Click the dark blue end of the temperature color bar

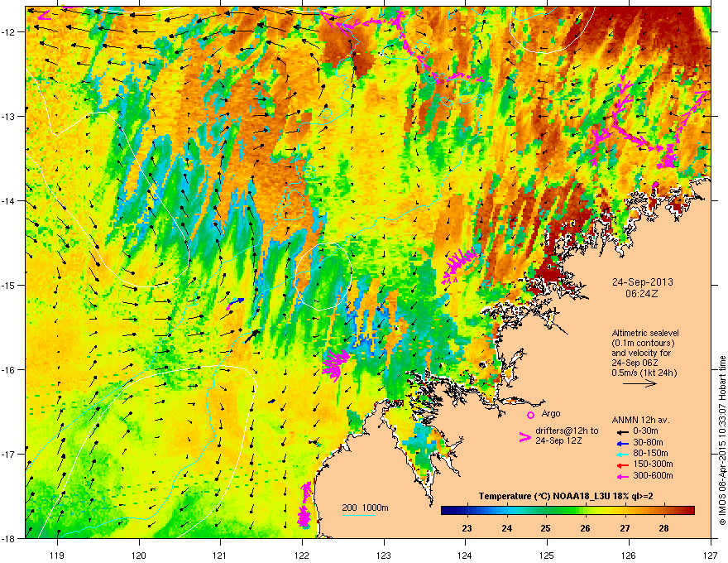445,511
